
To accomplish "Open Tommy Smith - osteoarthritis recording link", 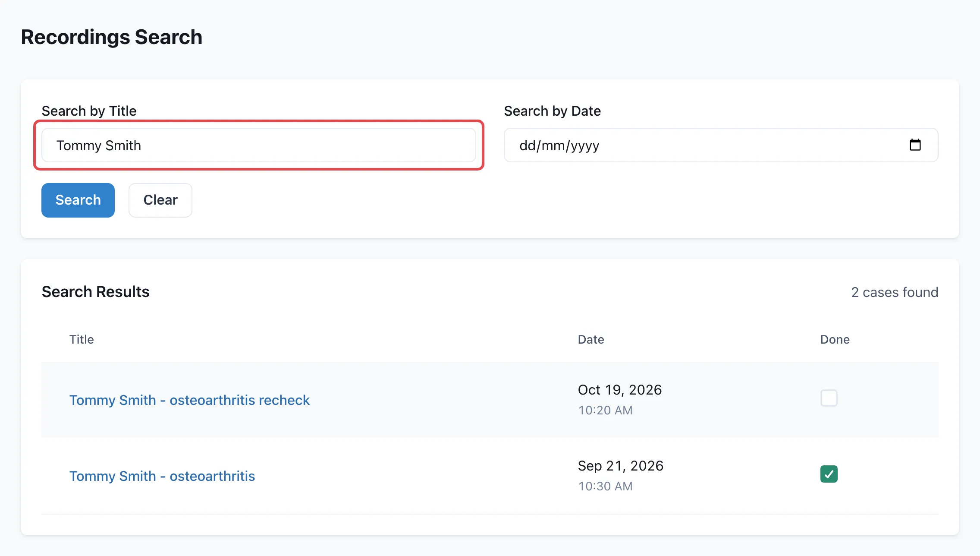I will (x=162, y=476).
